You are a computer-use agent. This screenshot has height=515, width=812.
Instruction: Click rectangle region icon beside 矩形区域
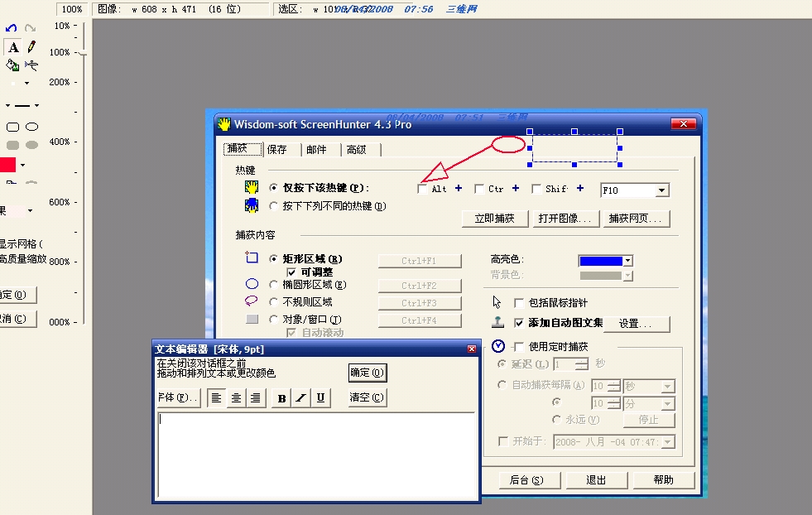(x=252, y=257)
